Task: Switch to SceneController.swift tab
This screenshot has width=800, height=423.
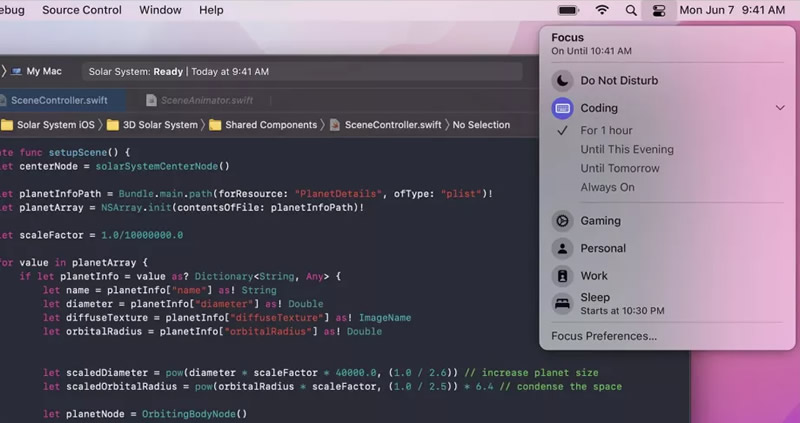Action: click(x=59, y=101)
